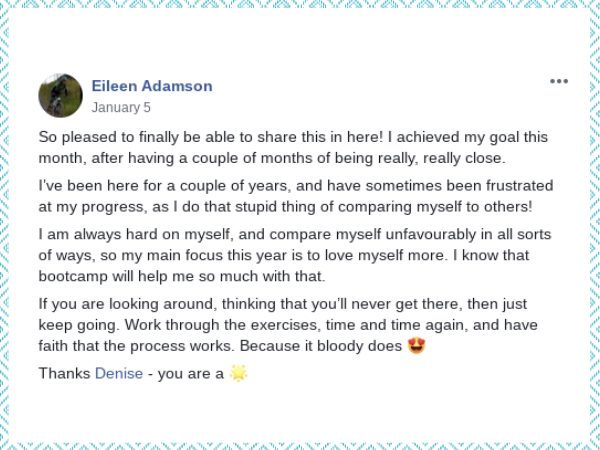Click the line starting "bootcamp will help me"
The height and width of the screenshot is (450, 600).
tap(182, 276)
